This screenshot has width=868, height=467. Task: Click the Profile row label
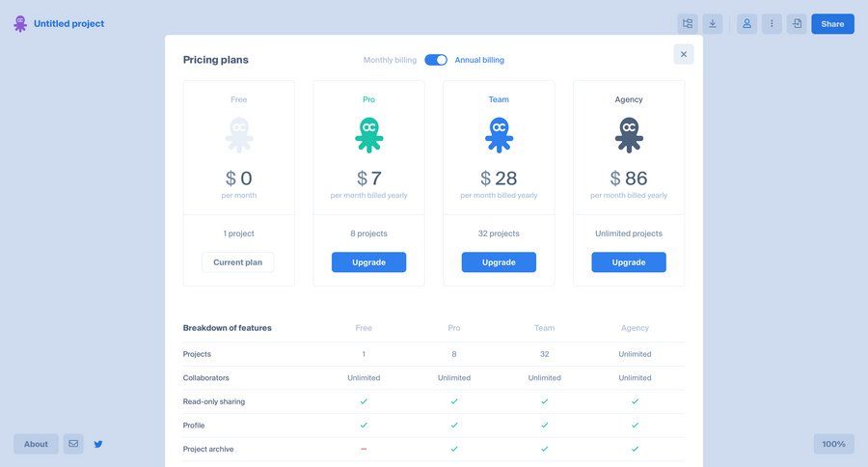(194, 426)
